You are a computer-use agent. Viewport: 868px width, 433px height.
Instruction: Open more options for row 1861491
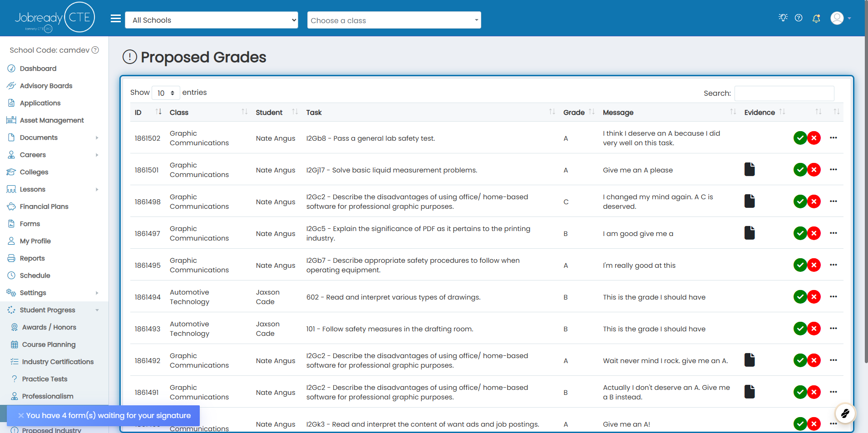pyautogui.click(x=833, y=392)
